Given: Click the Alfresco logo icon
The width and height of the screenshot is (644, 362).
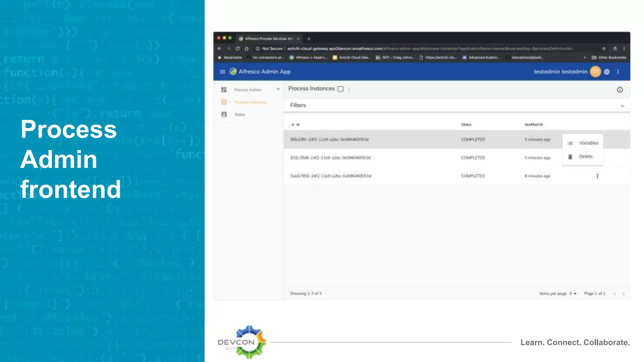Looking at the screenshot, I should click(233, 71).
